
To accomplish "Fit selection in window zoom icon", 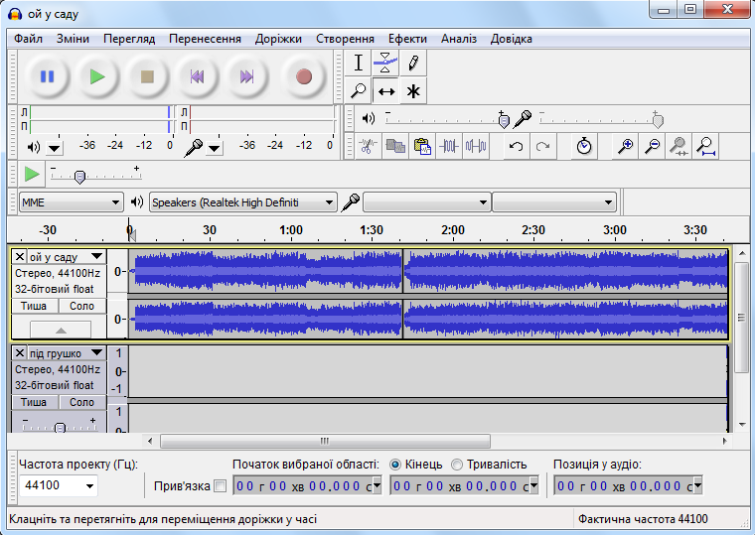I will point(679,146).
